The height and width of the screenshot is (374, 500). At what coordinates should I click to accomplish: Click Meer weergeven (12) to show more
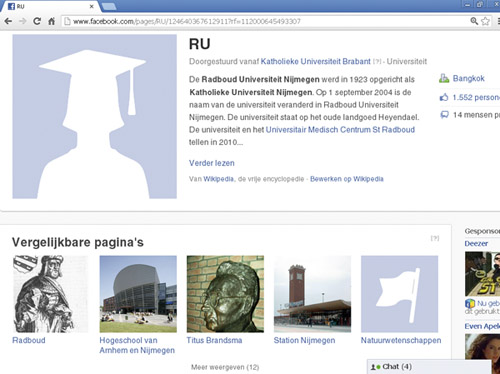tap(225, 367)
